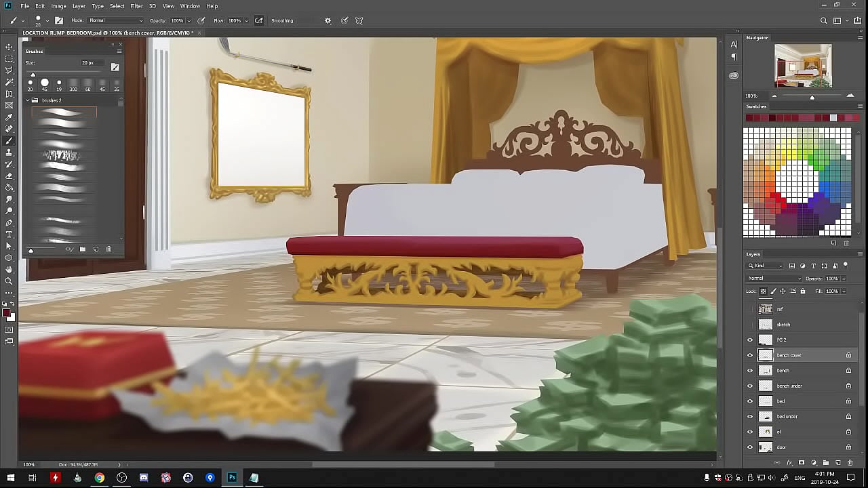The image size is (868, 488).
Task: Collapse the brushes 2 folder
Action: coord(28,100)
